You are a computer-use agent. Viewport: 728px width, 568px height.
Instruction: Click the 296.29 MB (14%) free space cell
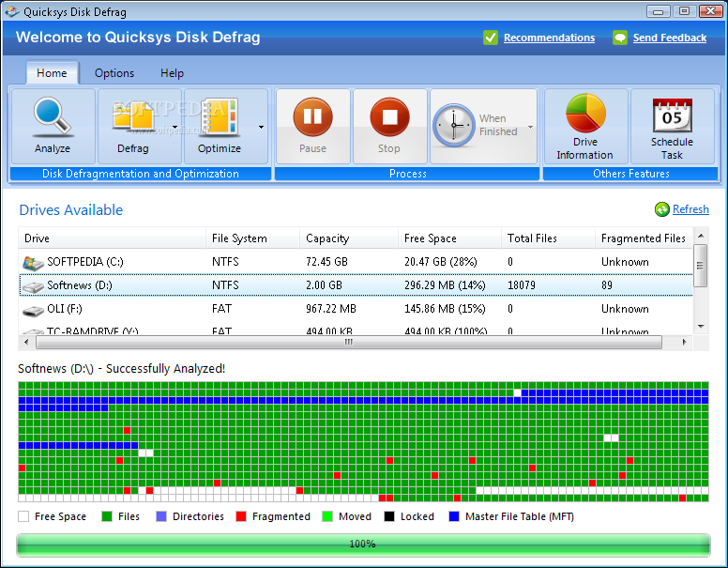tap(445, 284)
